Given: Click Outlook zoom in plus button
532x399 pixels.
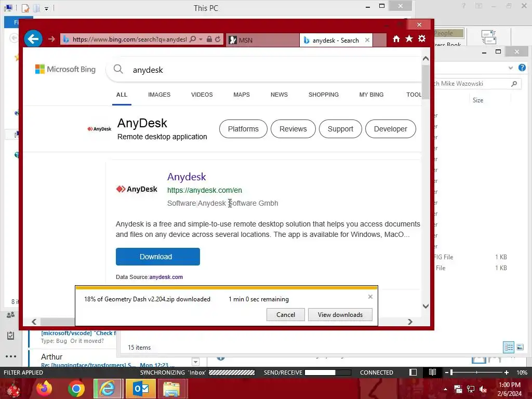Looking at the screenshot, I should coord(506,372).
